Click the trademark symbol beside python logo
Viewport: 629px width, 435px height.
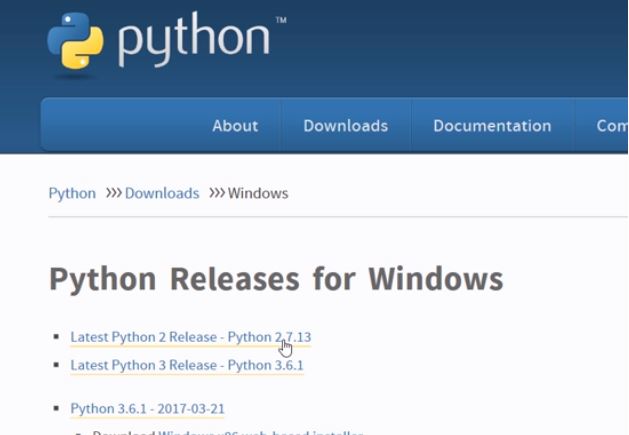pyautogui.click(x=280, y=20)
